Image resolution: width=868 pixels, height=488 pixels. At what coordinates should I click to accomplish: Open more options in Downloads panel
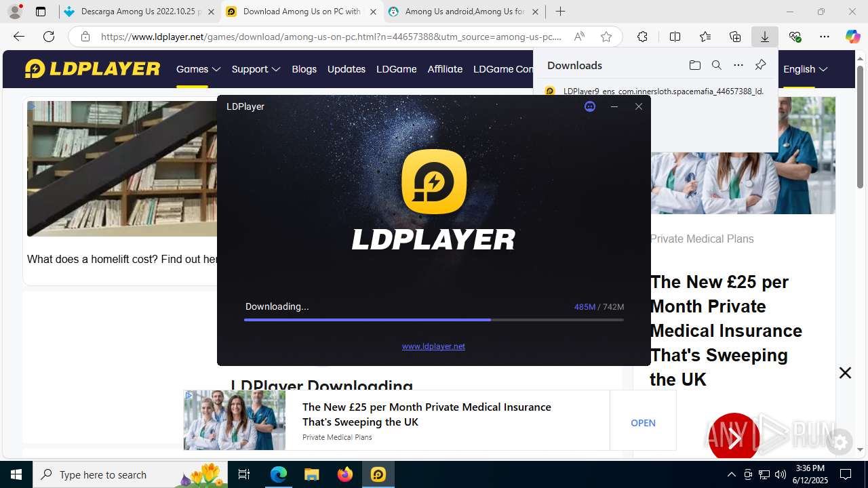(738, 65)
